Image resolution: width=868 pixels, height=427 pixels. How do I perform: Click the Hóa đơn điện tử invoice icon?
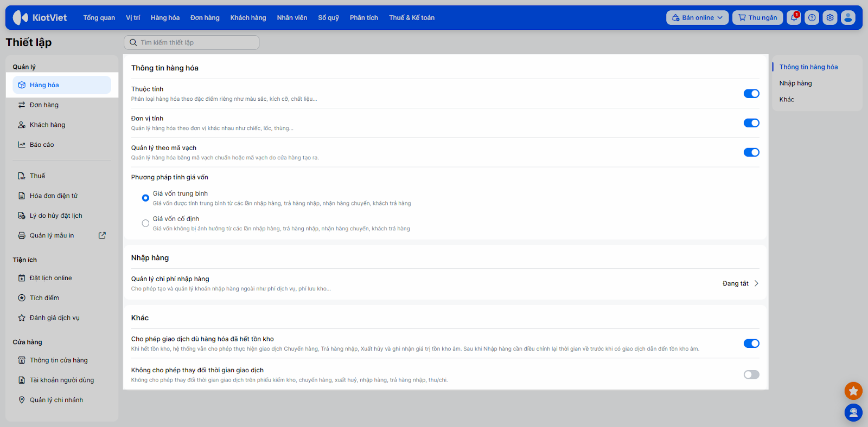click(22, 196)
